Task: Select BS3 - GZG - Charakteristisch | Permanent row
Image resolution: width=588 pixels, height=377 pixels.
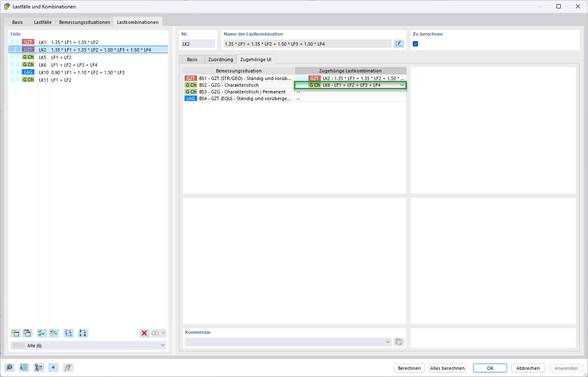Action: (239, 92)
